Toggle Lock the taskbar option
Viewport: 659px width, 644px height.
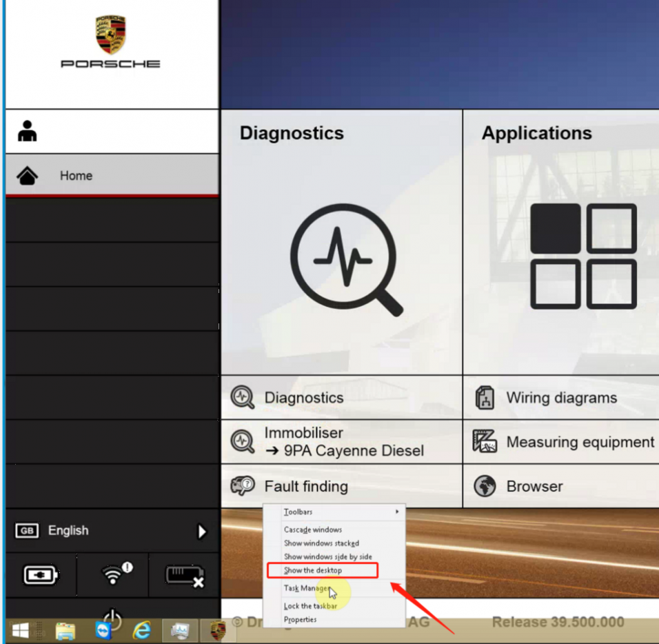[311, 606]
